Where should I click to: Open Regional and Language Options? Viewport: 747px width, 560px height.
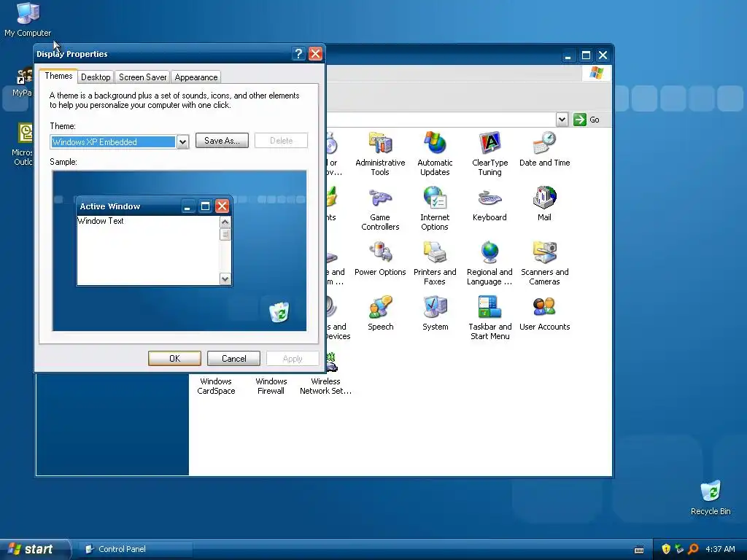[x=489, y=262]
